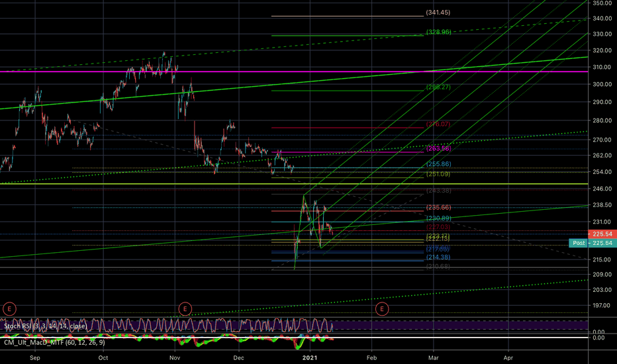
Task: Click the Nov label on the time axis
Action: tap(175, 357)
